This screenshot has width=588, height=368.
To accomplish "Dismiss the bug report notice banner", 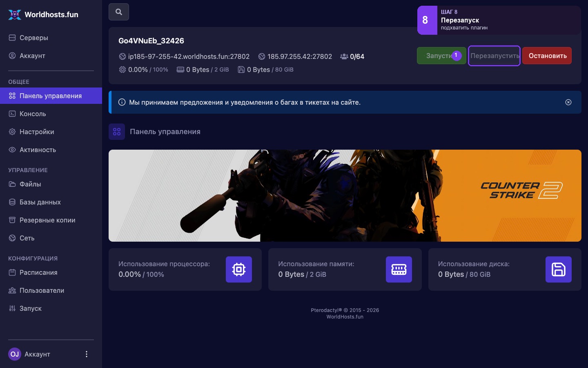I will point(568,102).
